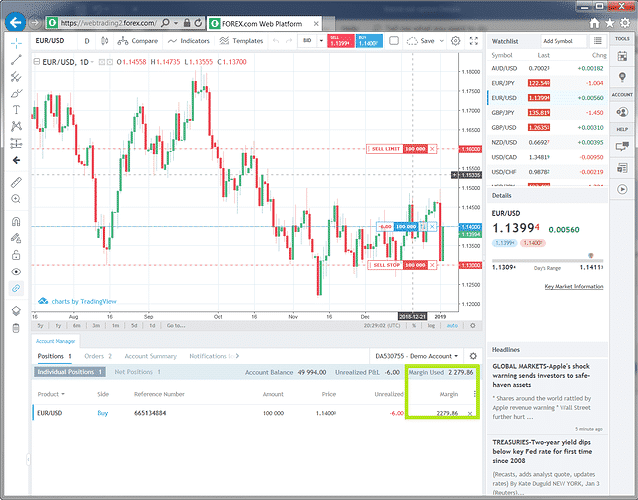Set chart range to 5y

(40, 325)
